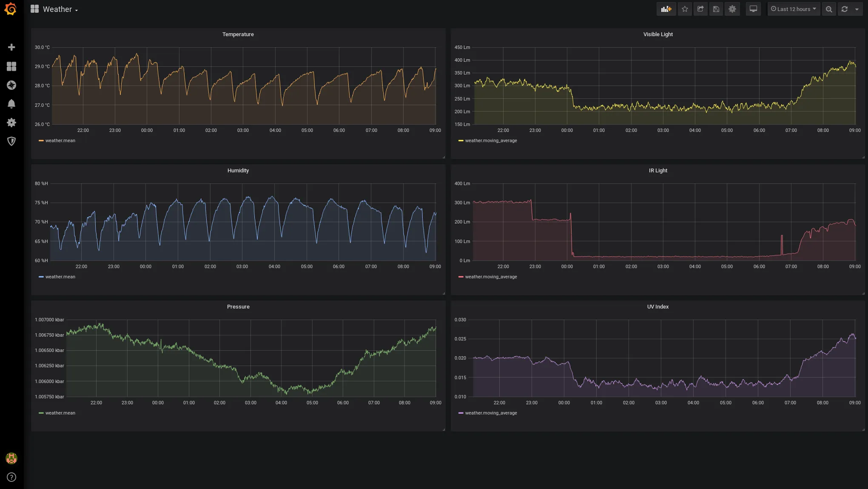Viewport: 868px width, 489px height.
Task: Open Alerting via the bell icon
Action: point(11,103)
